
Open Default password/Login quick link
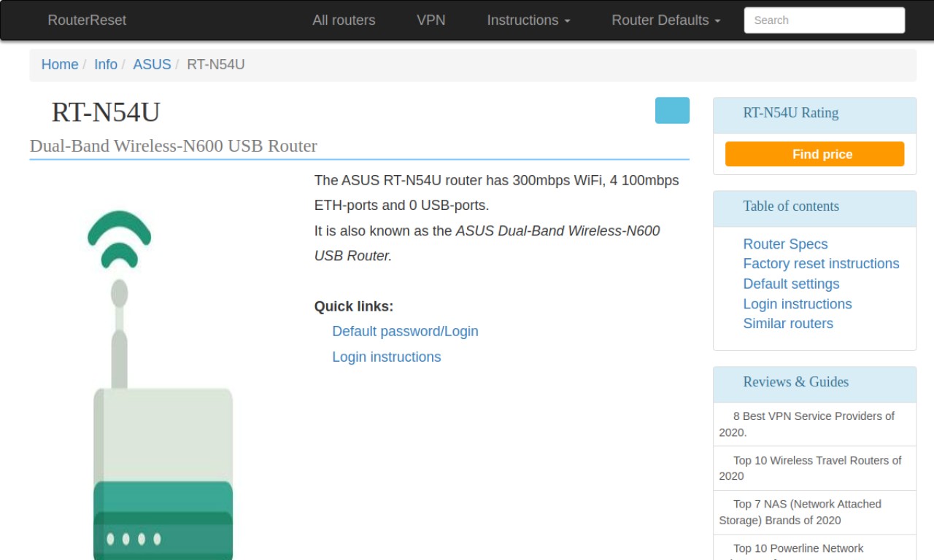[x=405, y=331]
